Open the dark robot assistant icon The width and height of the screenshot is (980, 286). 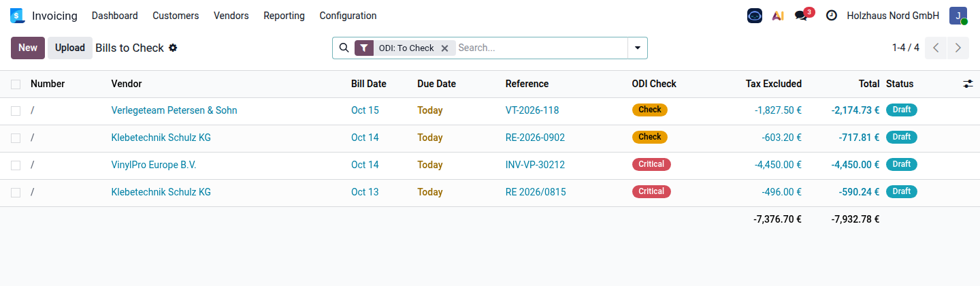(755, 16)
